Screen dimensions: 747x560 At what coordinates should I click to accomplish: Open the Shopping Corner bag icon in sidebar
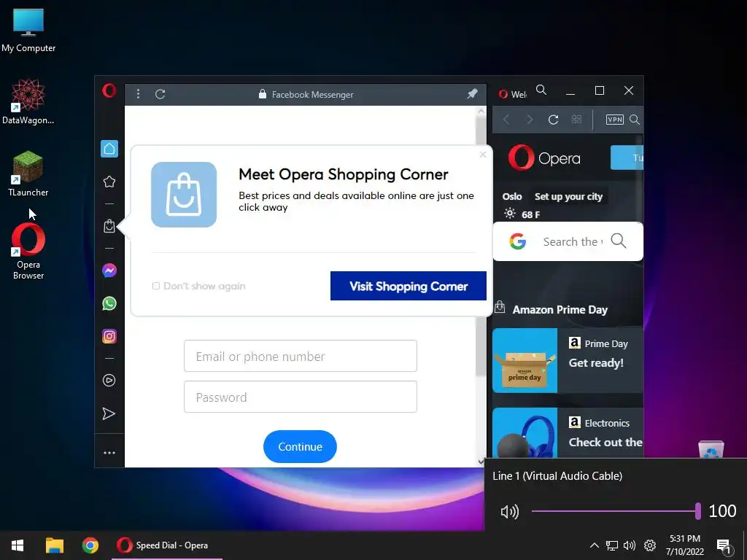click(x=109, y=226)
